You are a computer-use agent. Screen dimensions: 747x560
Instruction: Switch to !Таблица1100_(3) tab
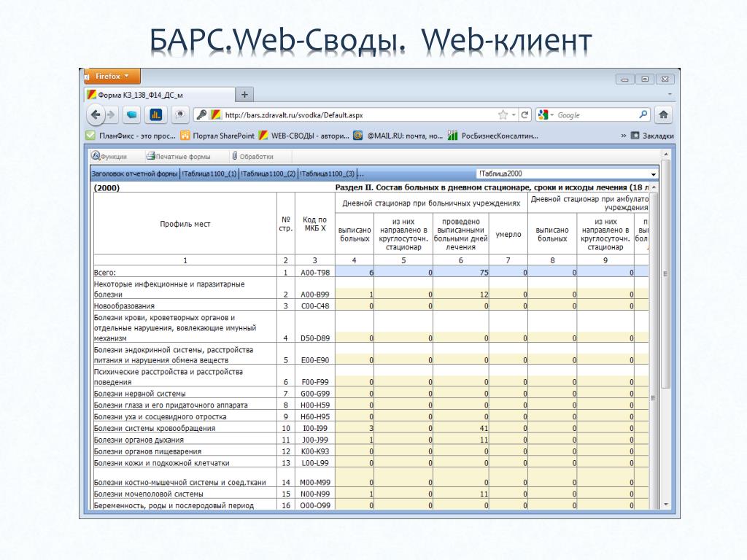click(x=328, y=174)
